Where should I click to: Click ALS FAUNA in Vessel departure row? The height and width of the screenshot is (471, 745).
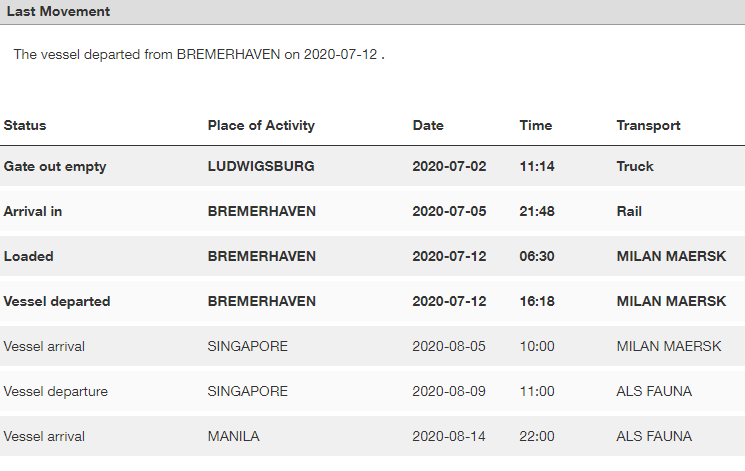654,391
